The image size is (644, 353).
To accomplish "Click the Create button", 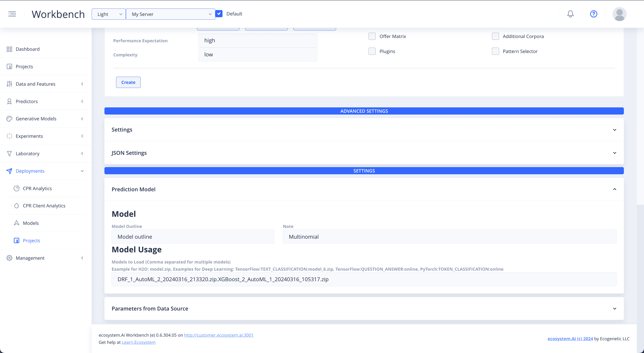I will click(128, 82).
